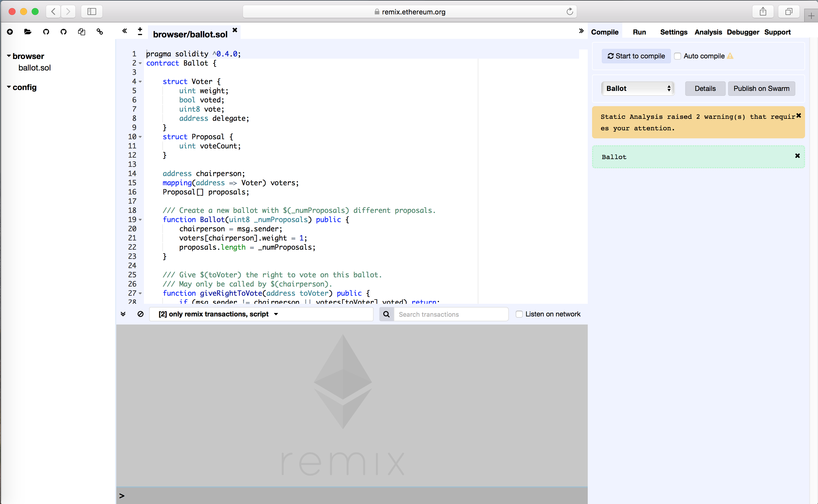Click the 'pragma solidity' line of code

193,54
